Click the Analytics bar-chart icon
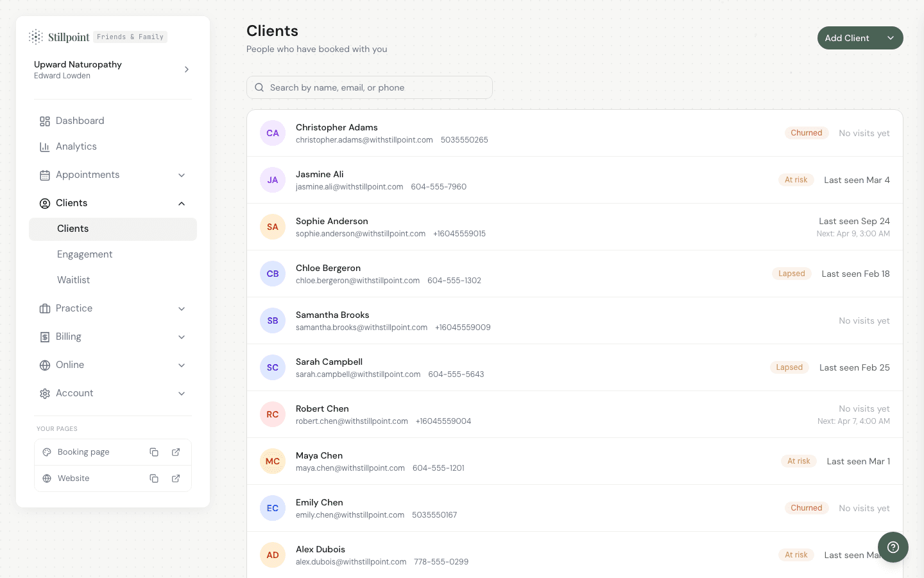Image resolution: width=924 pixels, height=578 pixels. point(45,146)
